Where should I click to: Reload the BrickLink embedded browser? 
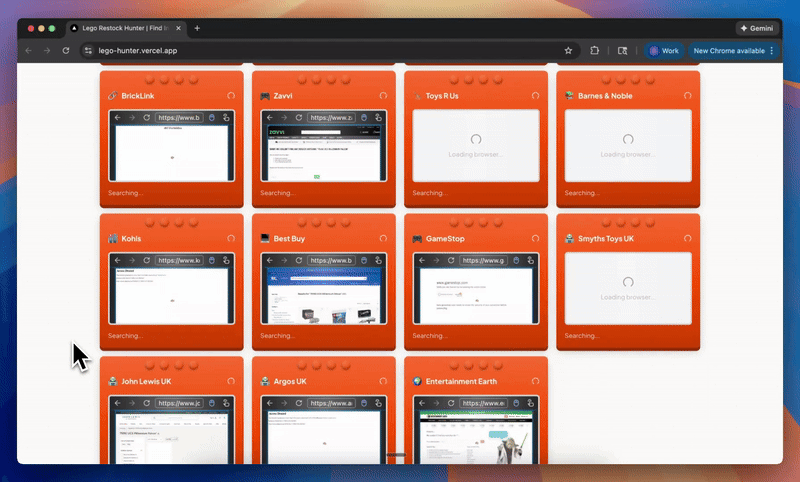(x=146, y=117)
